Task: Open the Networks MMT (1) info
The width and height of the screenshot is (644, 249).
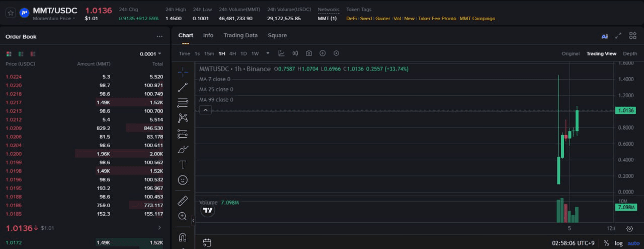Action: point(327,18)
